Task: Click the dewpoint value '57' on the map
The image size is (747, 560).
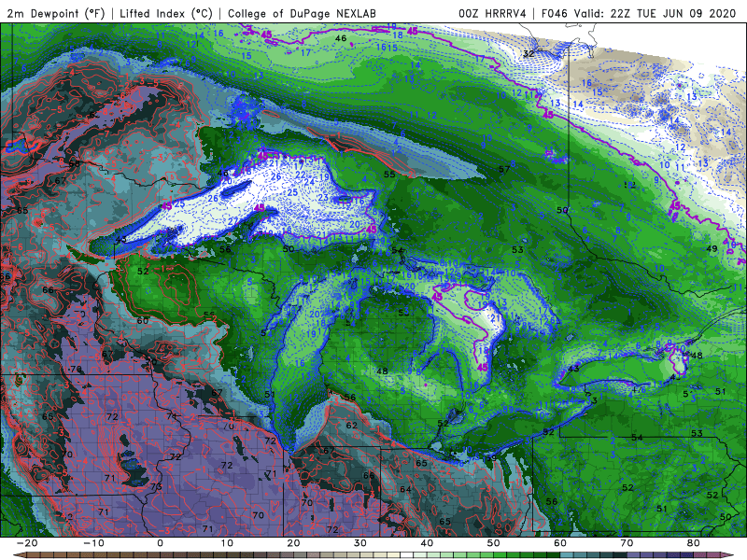Action: [504, 169]
